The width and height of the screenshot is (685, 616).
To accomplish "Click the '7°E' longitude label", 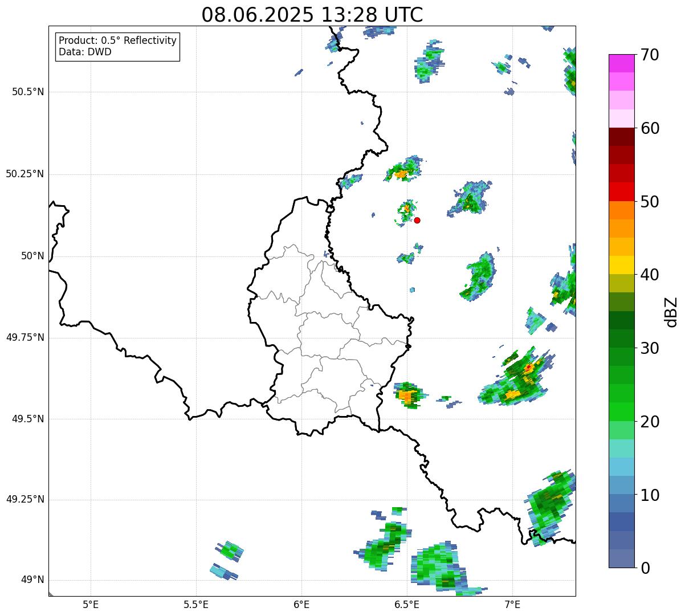I will point(512,604).
